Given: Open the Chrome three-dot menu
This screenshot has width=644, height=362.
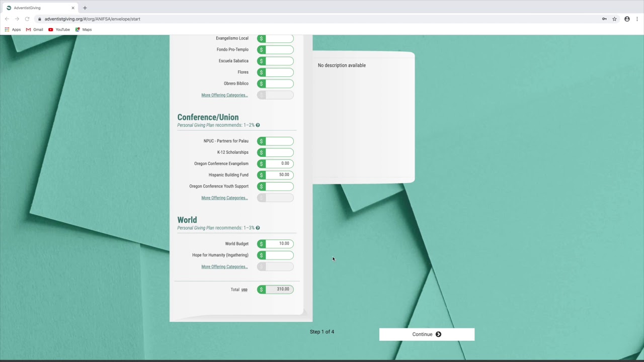Looking at the screenshot, I should (637, 19).
